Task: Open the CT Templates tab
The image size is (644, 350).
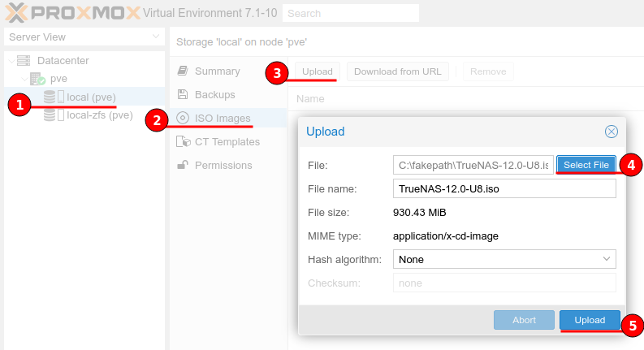Action: pos(228,142)
